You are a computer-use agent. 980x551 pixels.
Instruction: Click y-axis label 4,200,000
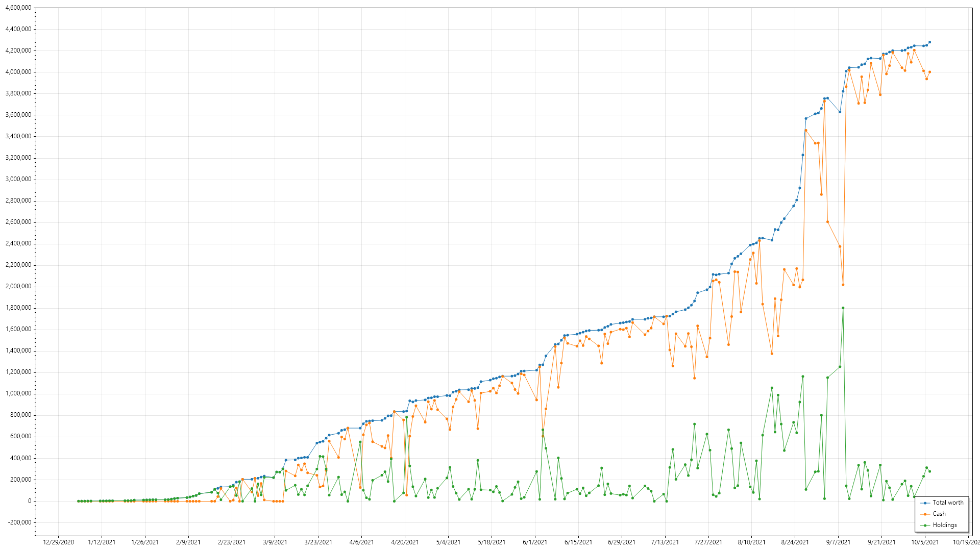click(18, 51)
